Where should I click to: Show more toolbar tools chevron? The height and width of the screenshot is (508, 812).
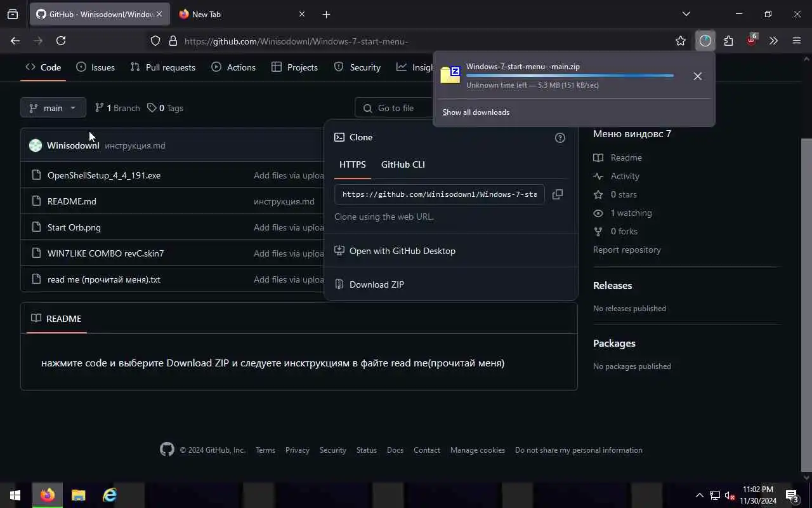click(773, 41)
